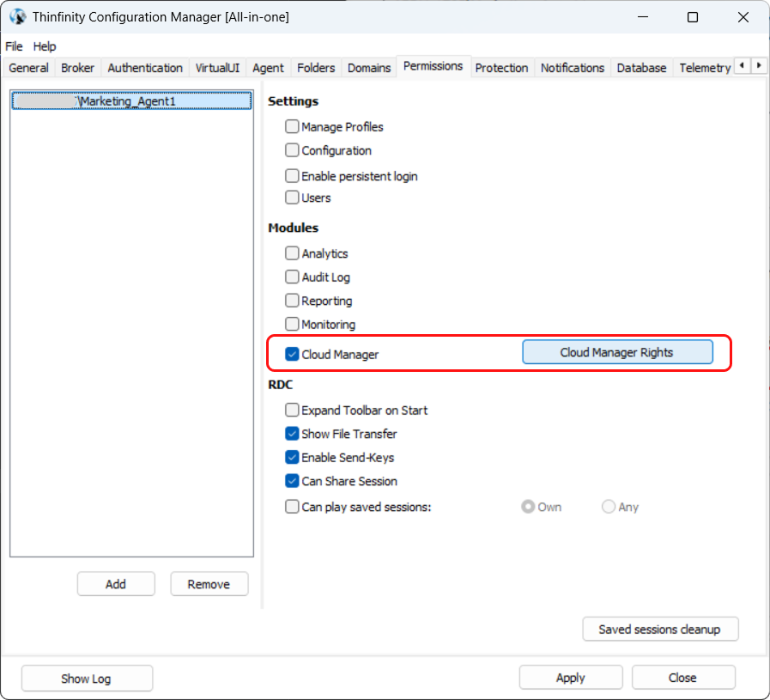
Task: Enable Expand Toolbar on Start
Action: click(292, 410)
